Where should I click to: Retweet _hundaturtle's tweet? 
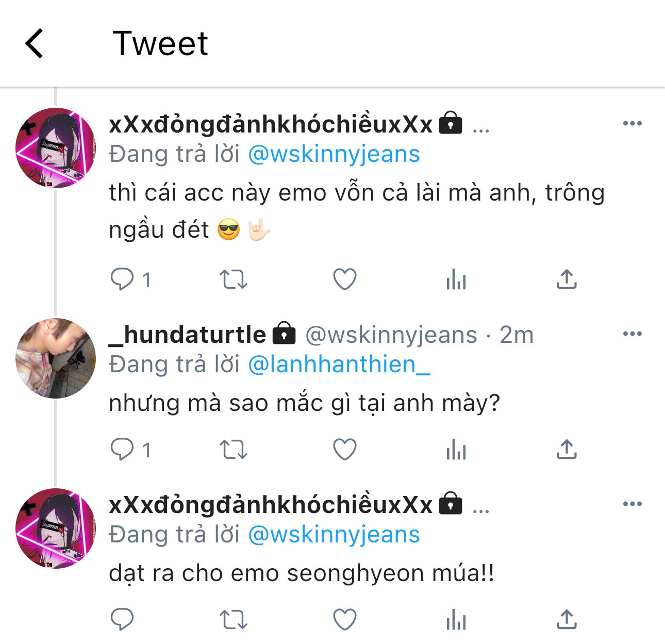pos(234,450)
